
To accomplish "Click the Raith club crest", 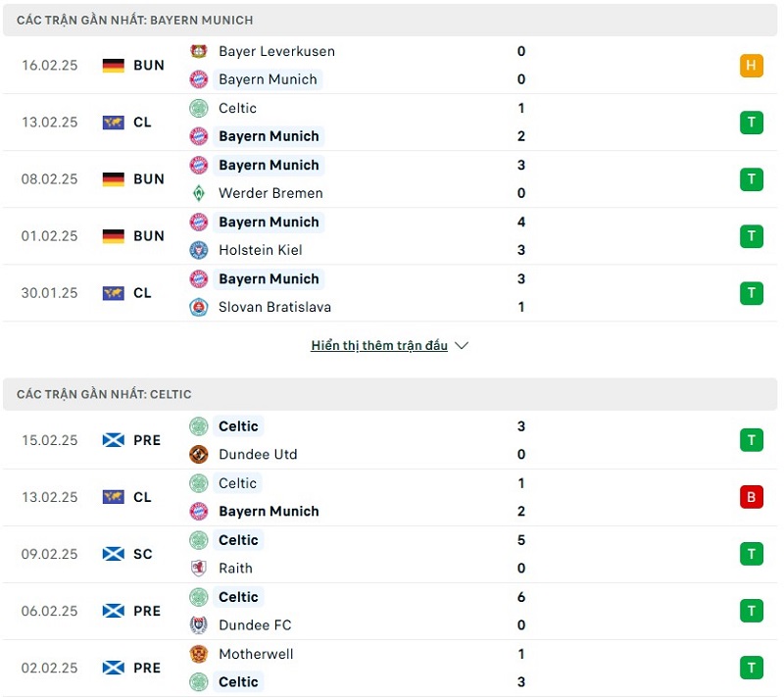I will [x=199, y=568].
